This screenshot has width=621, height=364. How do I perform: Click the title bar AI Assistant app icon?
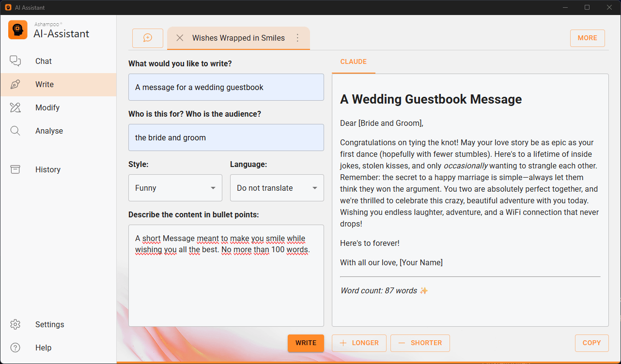pos(8,7)
